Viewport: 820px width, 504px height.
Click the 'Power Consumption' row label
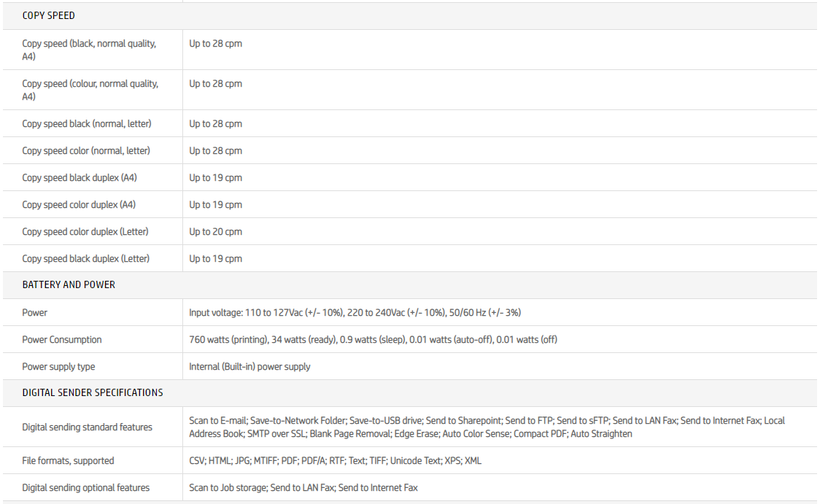point(62,339)
